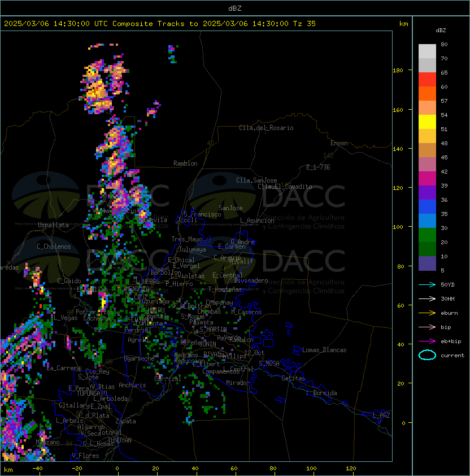
Task: Click the Uspallata place label
Action: click(x=53, y=225)
